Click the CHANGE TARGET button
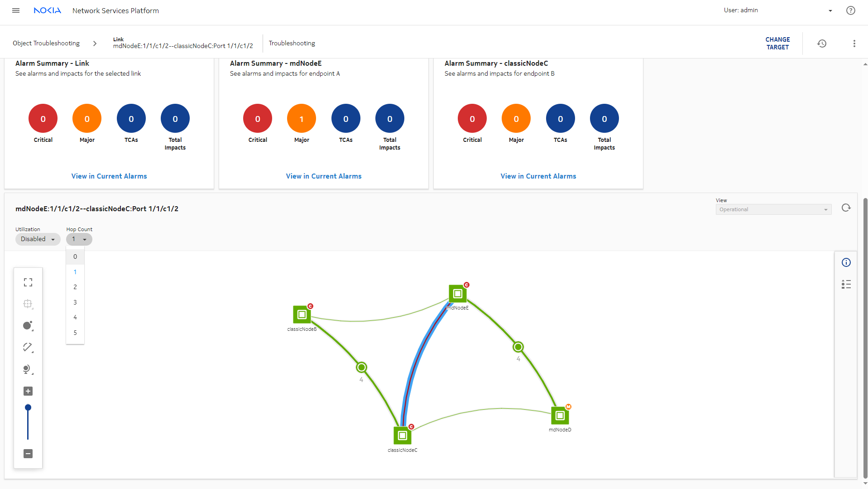 (777, 44)
